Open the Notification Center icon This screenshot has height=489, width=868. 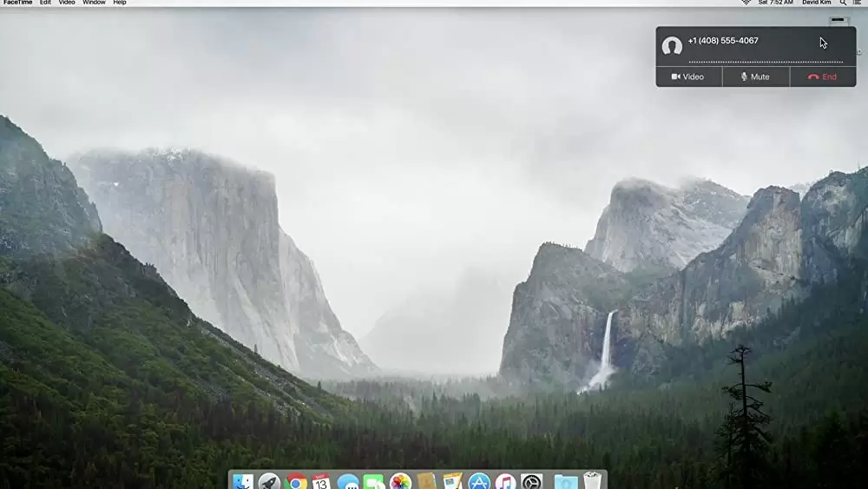(857, 3)
